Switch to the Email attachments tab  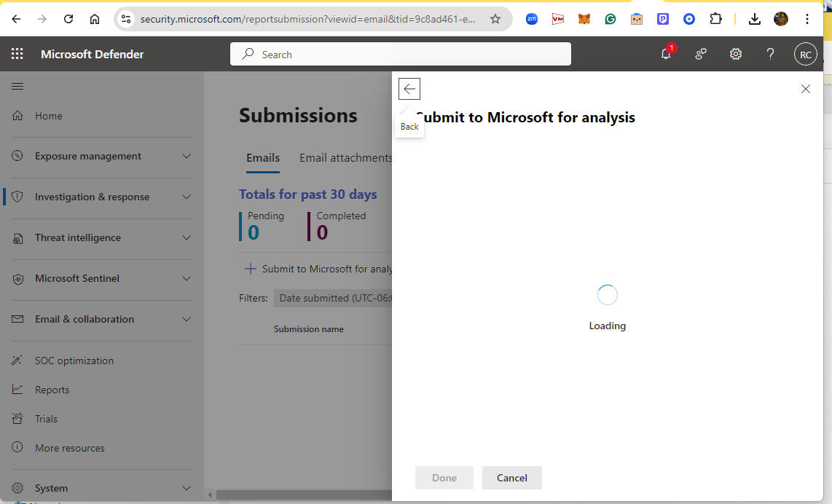point(345,157)
